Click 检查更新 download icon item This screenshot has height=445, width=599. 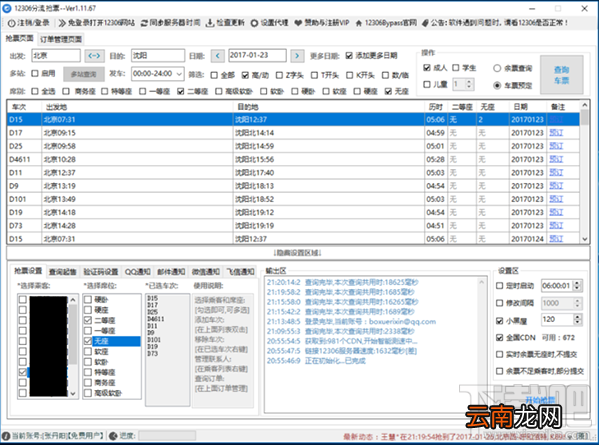(x=225, y=23)
